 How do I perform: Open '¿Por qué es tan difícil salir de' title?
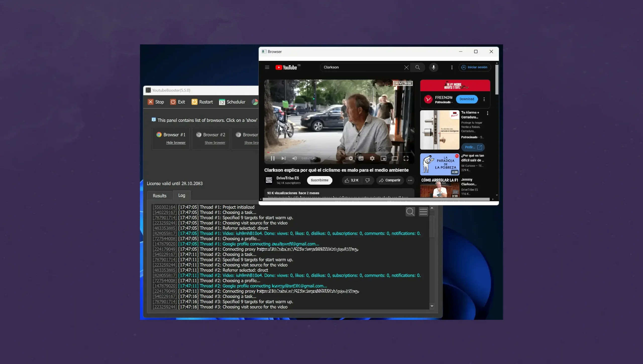pyautogui.click(x=472, y=158)
